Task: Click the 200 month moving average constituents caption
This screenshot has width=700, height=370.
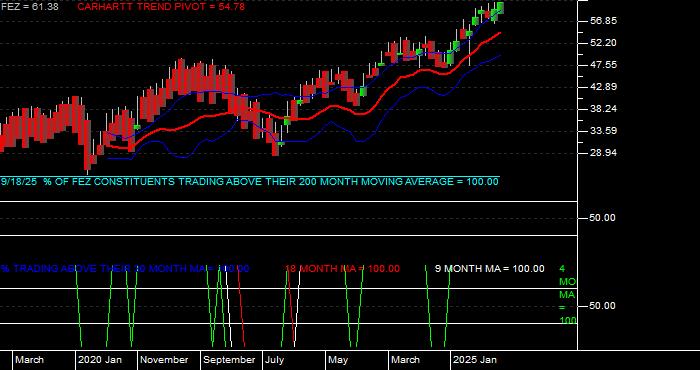Action: (x=250, y=182)
